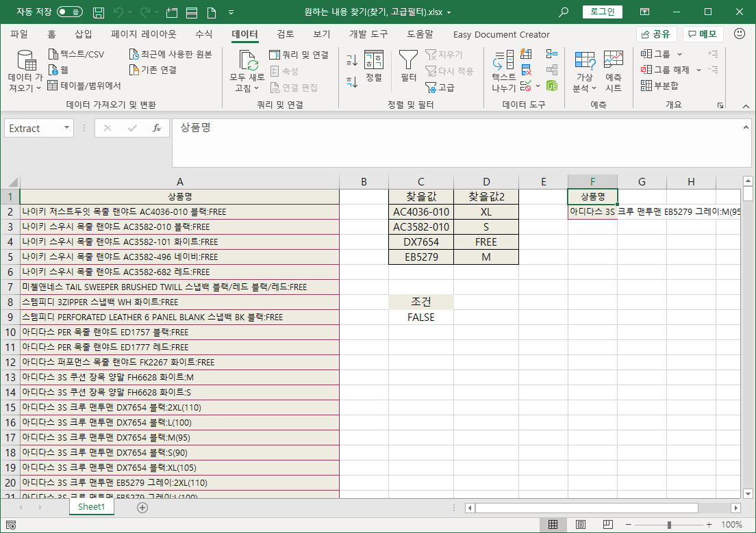Click the 메모 comments button
Screen dimensions: 756x533
click(703, 34)
